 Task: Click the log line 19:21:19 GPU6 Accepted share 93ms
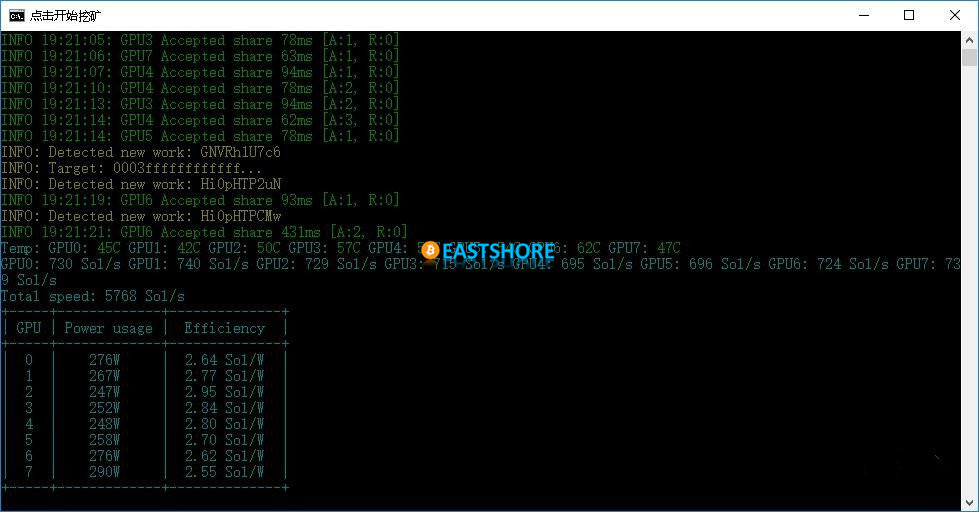pos(200,200)
